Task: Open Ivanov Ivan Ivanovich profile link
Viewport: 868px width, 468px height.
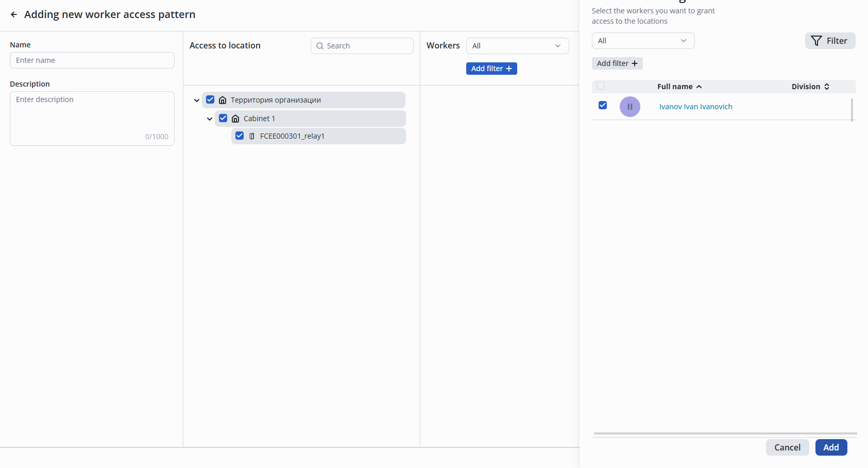Action: click(695, 107)
